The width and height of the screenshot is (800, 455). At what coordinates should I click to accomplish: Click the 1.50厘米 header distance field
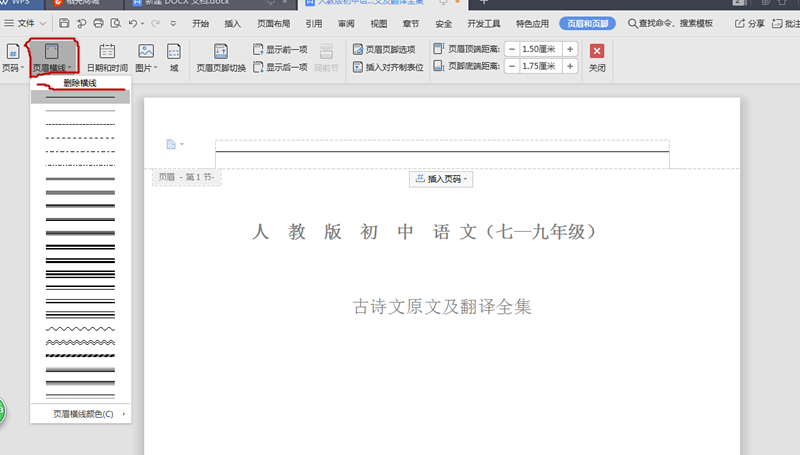point(540,49)
